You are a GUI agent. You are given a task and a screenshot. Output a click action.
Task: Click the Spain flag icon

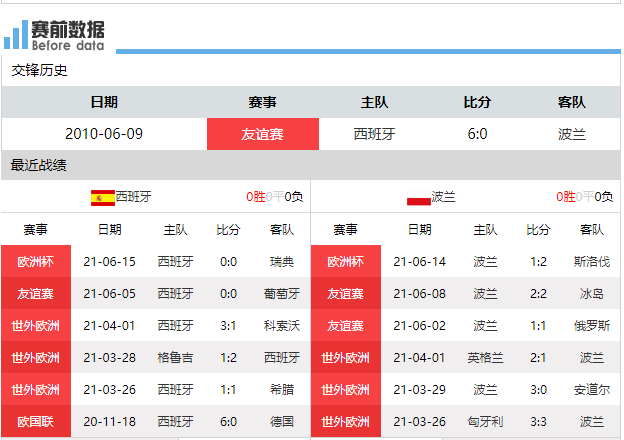(102, 197)
